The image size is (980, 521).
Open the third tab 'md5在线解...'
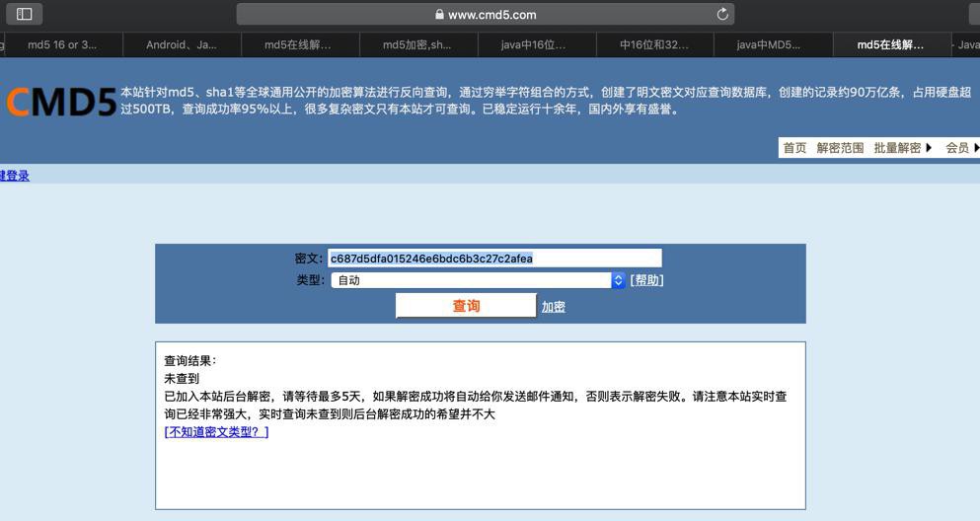click(298, 45)
